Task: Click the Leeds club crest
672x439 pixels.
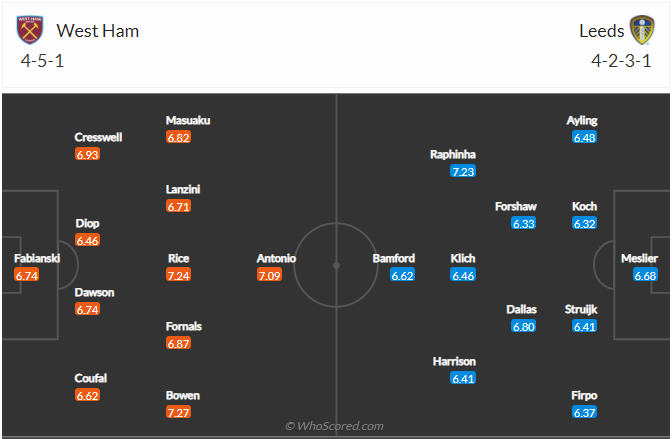Action: point(641,30)
